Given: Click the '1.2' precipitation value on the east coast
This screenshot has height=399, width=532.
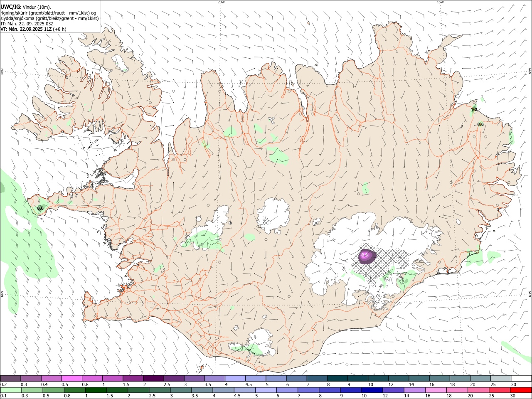Looking at the screenshot, I should pos(474,110).
